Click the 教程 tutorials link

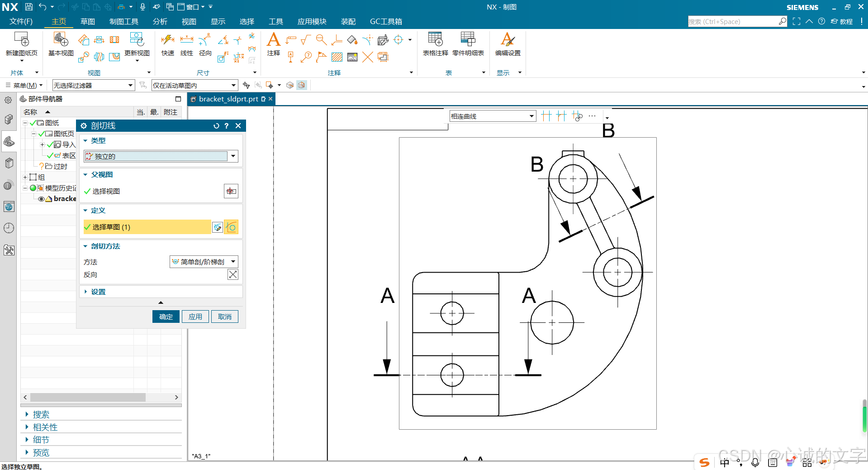(842, 21)
